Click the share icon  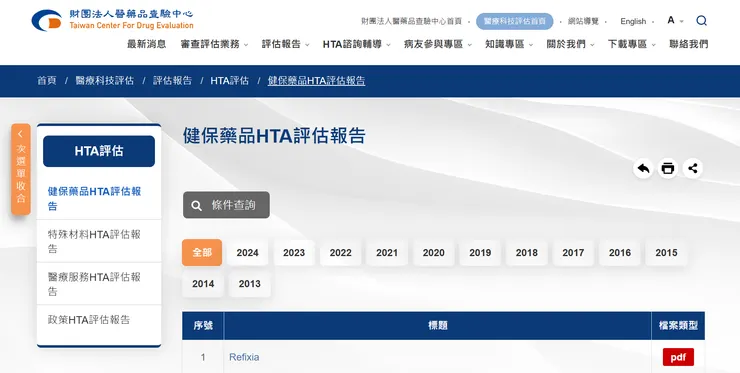[693, 169]
